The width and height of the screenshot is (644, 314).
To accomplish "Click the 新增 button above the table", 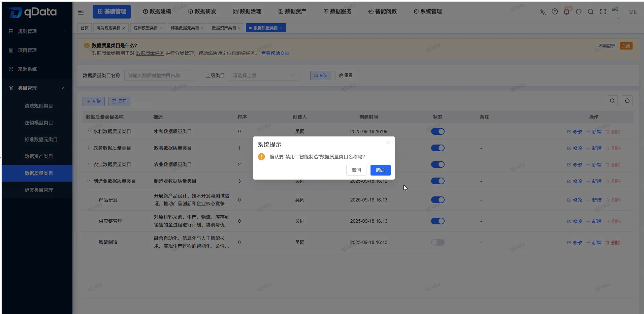I will point(94,101).
